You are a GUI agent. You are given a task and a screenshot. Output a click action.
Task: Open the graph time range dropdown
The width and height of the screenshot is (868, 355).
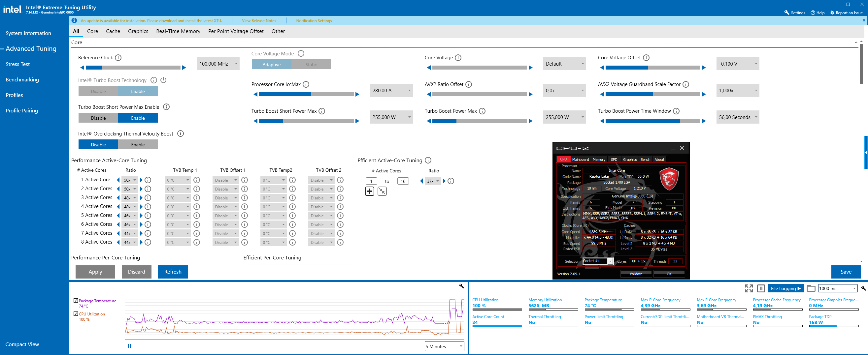(x=444, y=346)
